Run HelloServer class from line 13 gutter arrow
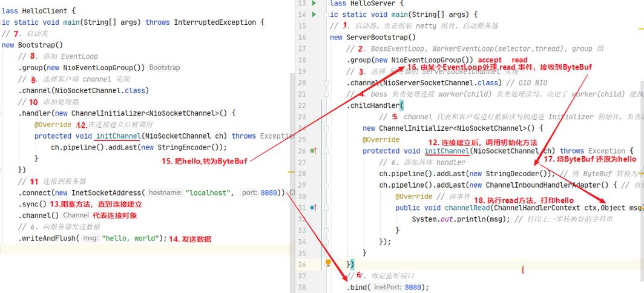Screen dimensions: 644x293 click(314, 3)
